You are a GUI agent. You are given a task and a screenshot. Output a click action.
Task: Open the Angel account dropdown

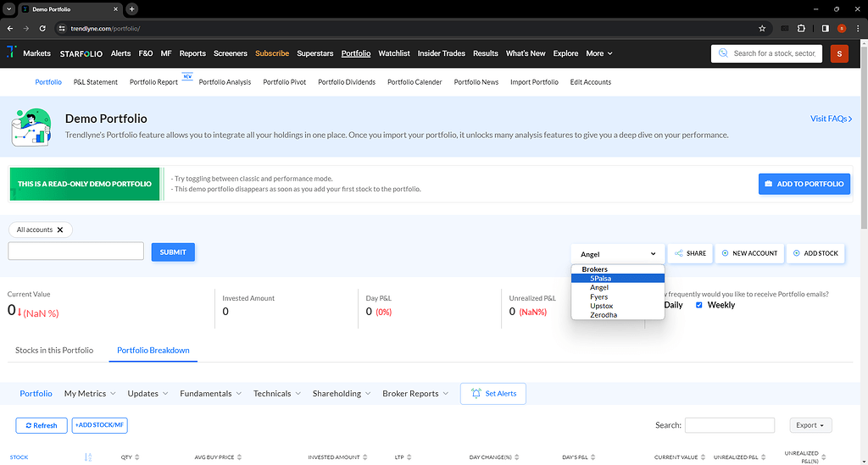coord(618,254)
